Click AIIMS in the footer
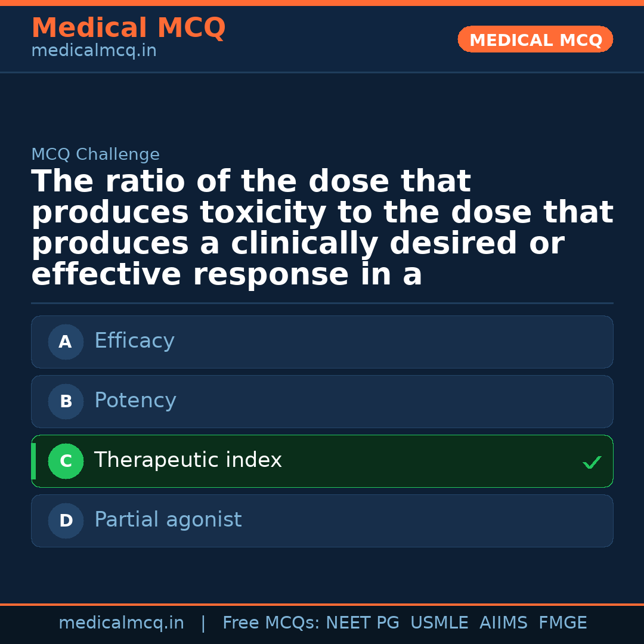Image resolution: width=644 pixels, height=644 pixels. point(503,623)
